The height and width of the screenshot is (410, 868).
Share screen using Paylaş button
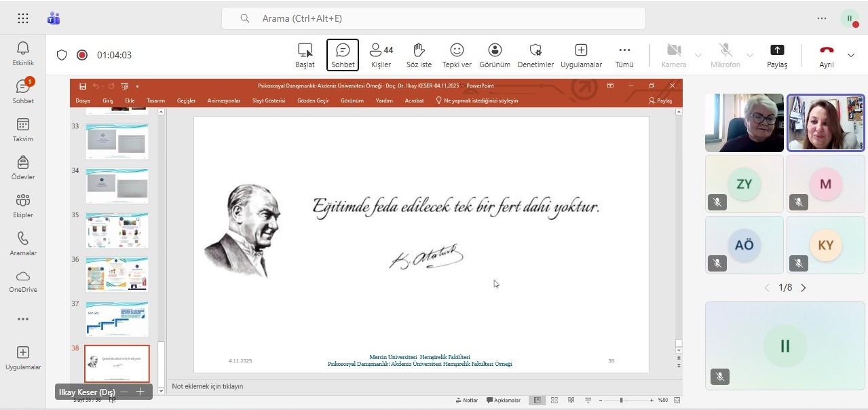[x=776, y=55]
